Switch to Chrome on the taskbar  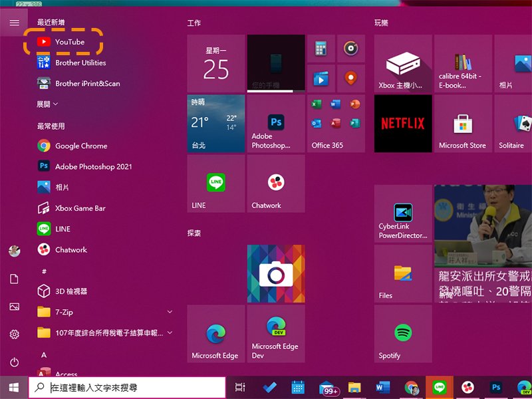coord(411,388)
